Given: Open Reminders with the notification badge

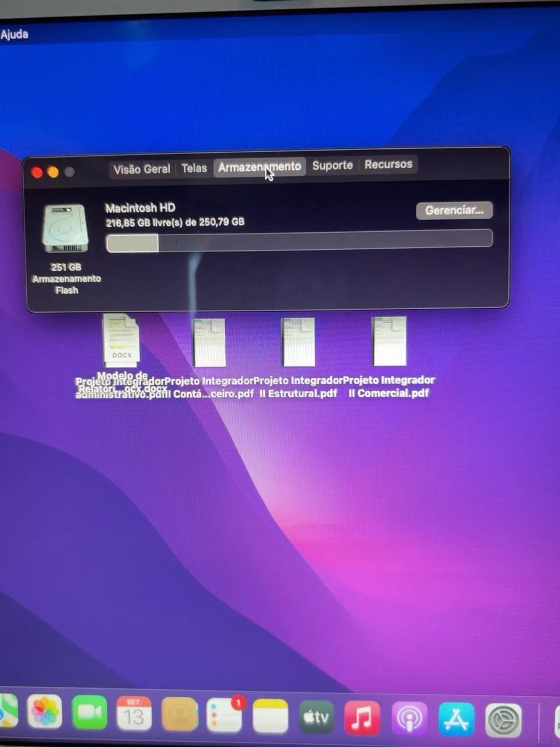Looking at the screenshot, I should pyautogui.click(x=225, y=714).
